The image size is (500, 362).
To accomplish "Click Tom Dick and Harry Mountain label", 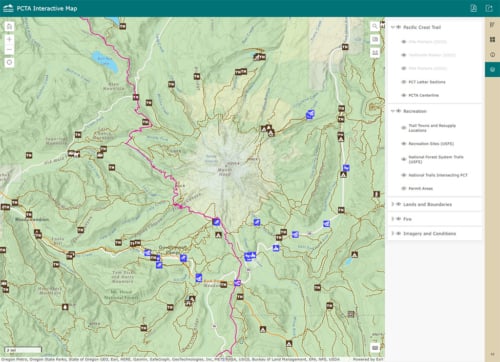I will (x=123, y=277).
